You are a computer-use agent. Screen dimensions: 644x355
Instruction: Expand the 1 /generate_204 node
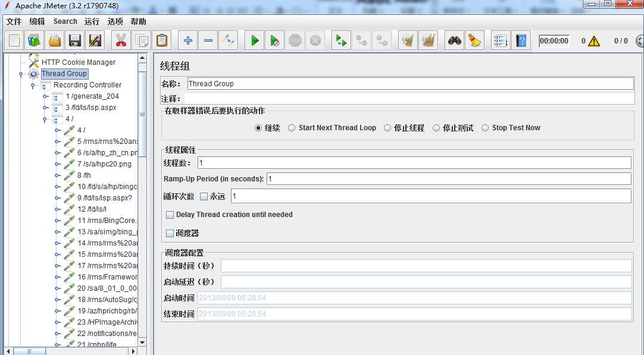[45, 96]
